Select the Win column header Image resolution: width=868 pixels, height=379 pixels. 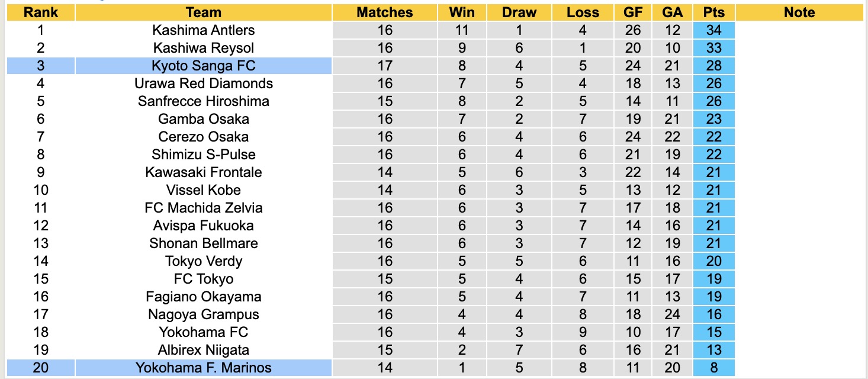[462, 12]
